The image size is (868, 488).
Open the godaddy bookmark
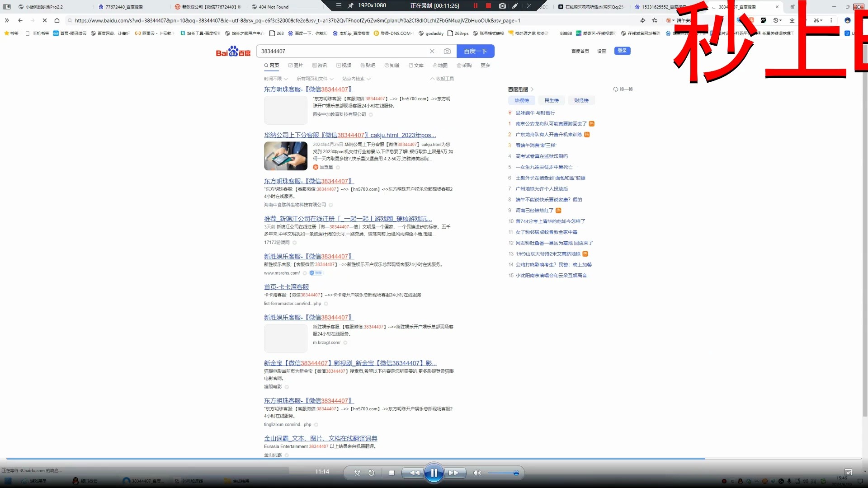click(431, 33)
